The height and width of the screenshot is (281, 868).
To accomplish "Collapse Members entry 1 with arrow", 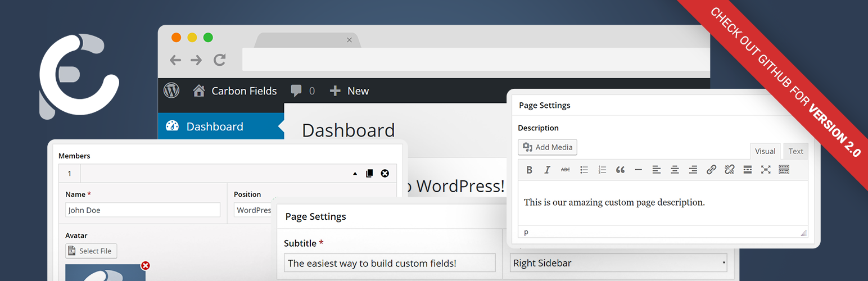I will tap(355, 174).
